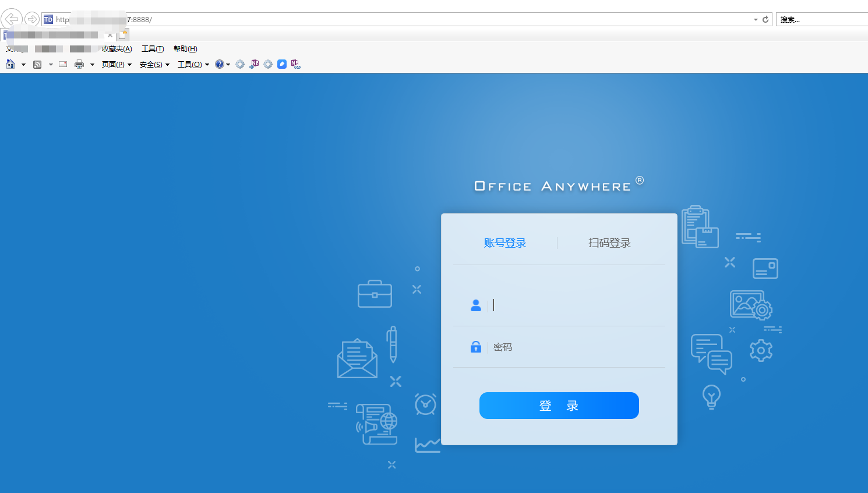
Task: Click the blue Help question mark icon
Action: pos(219,64)
